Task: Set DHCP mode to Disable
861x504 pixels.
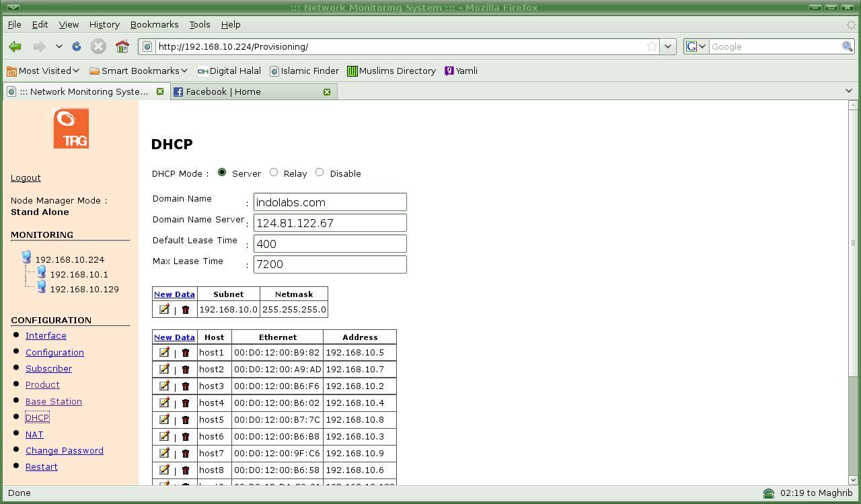Action: 320,173
